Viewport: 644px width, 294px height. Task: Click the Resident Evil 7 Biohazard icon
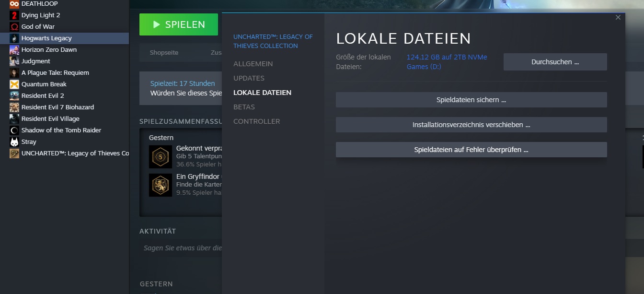click(x=14, y=107)
